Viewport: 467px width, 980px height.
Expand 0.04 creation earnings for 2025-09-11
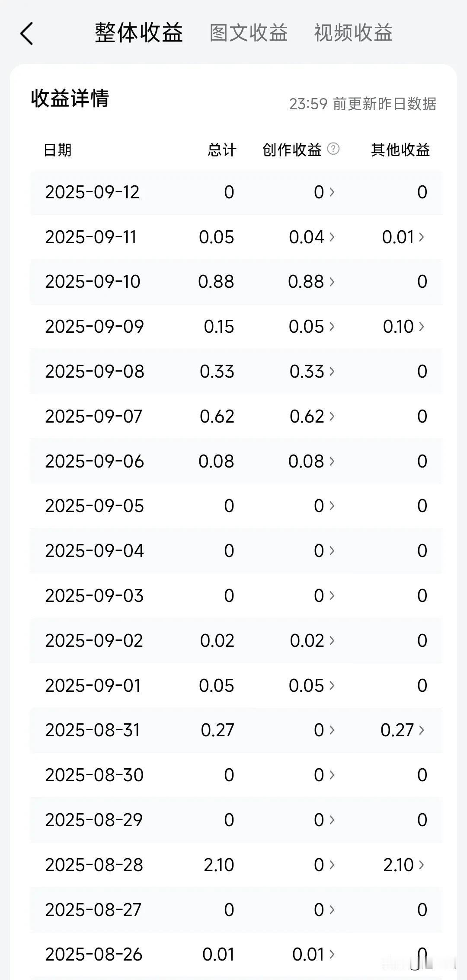[x=312, y=237]
